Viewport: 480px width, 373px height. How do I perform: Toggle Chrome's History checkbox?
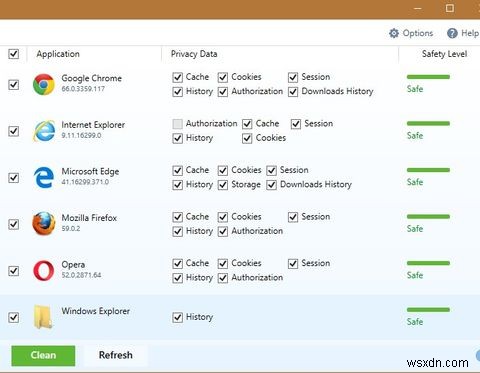[x=178, y=92]
